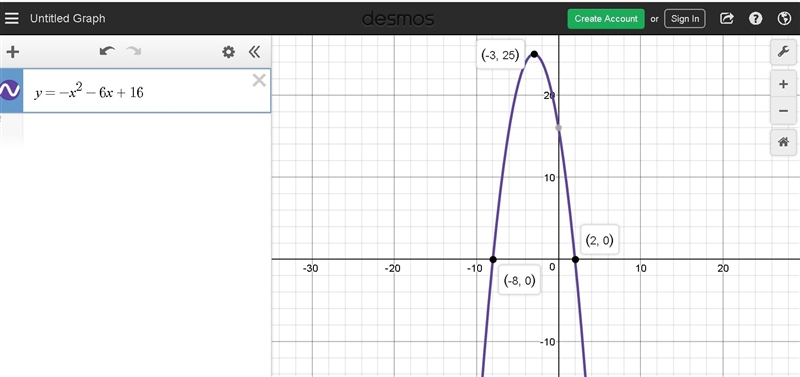Share the graph icon
The width and height of the screenshot is (800, 377).
tap(727, 19)
